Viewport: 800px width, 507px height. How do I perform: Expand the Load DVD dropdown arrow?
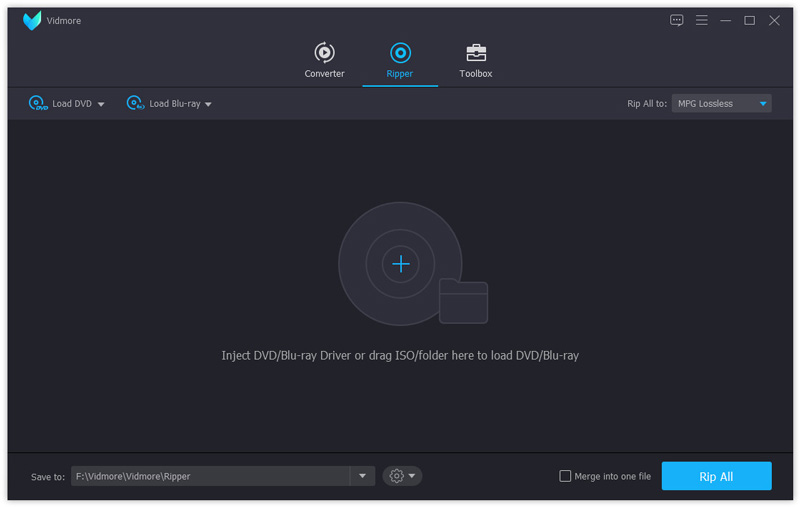click(101, 104)
